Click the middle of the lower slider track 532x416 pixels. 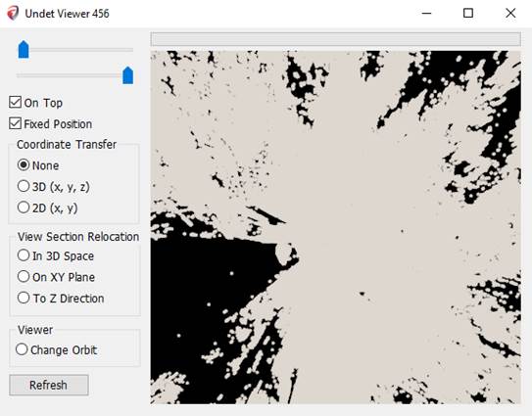click(x=75, y=75)
